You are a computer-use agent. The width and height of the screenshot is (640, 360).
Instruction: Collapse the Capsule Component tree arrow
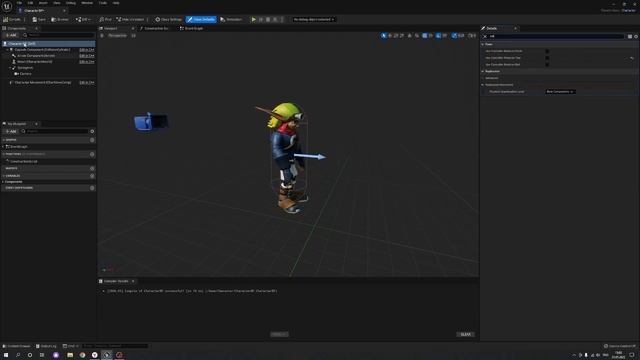coord(7,49)
